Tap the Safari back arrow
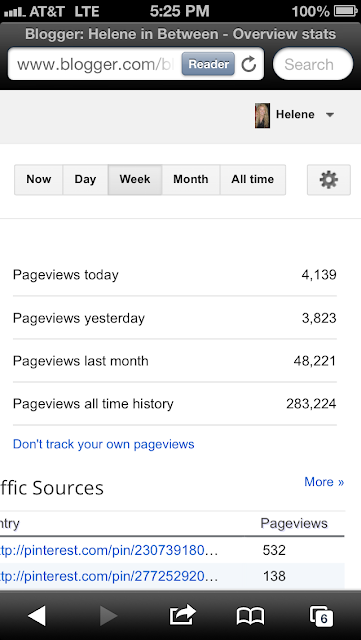Image resolution: width=361 pixels, height=640 pixels. click(37, 616)
